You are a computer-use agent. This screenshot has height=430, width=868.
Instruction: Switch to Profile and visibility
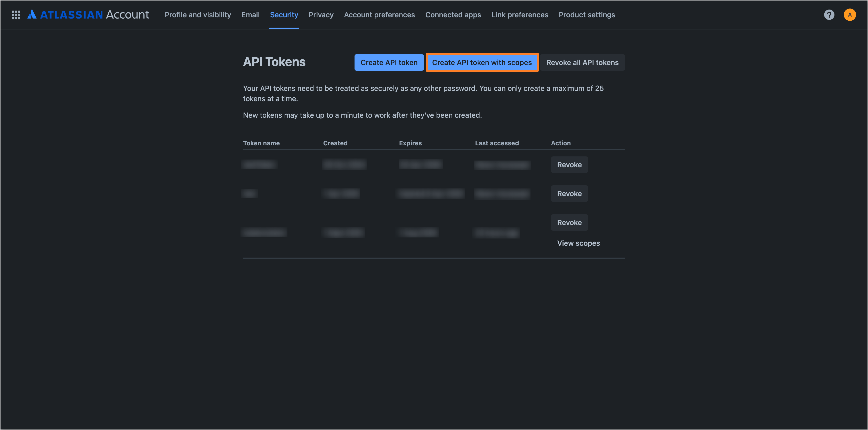198,14
